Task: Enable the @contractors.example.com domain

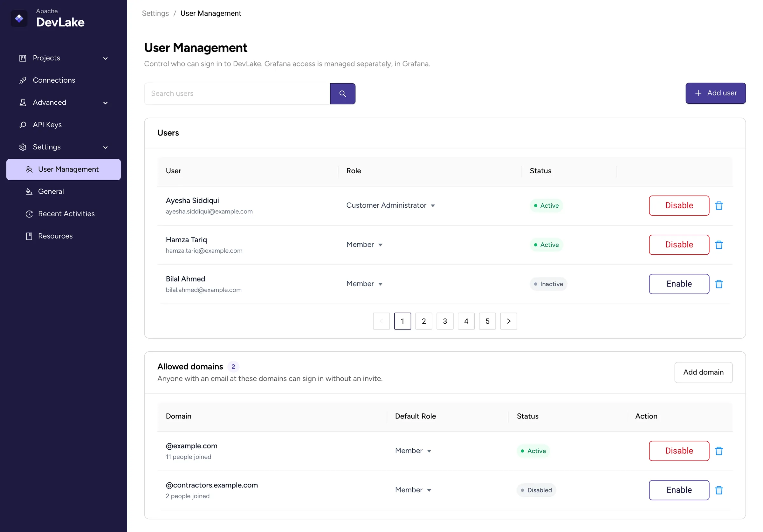Action: pyautogui.click(x=679, y=490)
